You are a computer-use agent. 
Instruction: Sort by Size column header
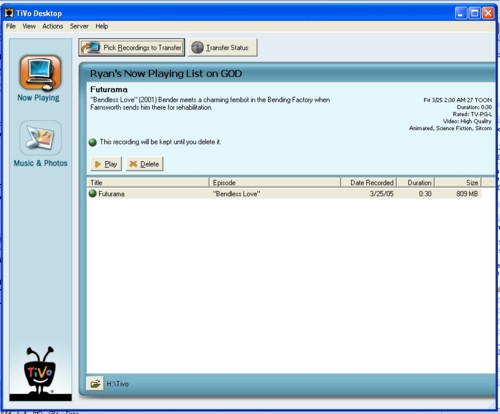click(x=458, y=182)
